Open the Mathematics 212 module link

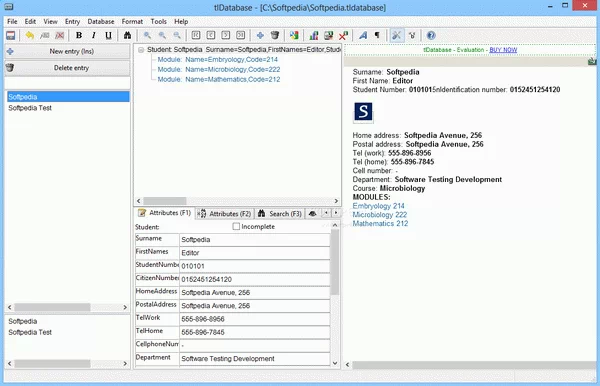point(380,223)
